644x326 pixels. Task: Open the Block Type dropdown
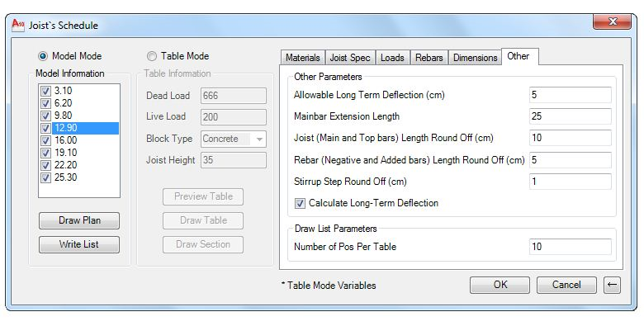pyautogui.click(x=234, y=139)
